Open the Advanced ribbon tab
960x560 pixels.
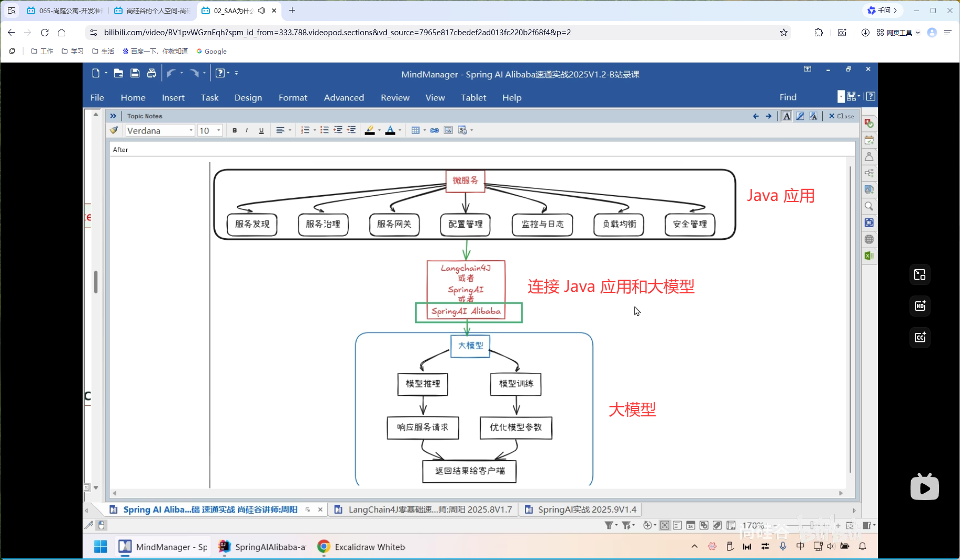pos(343,97)
